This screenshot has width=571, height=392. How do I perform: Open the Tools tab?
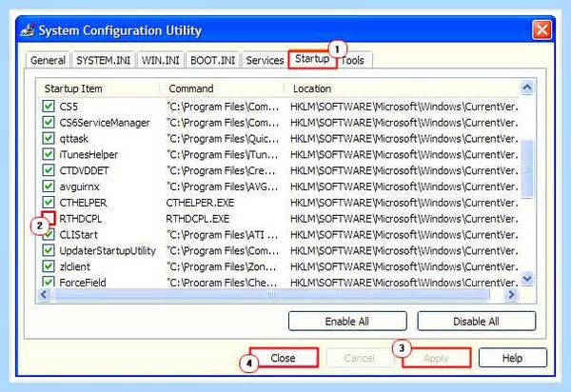pos(353,60)
